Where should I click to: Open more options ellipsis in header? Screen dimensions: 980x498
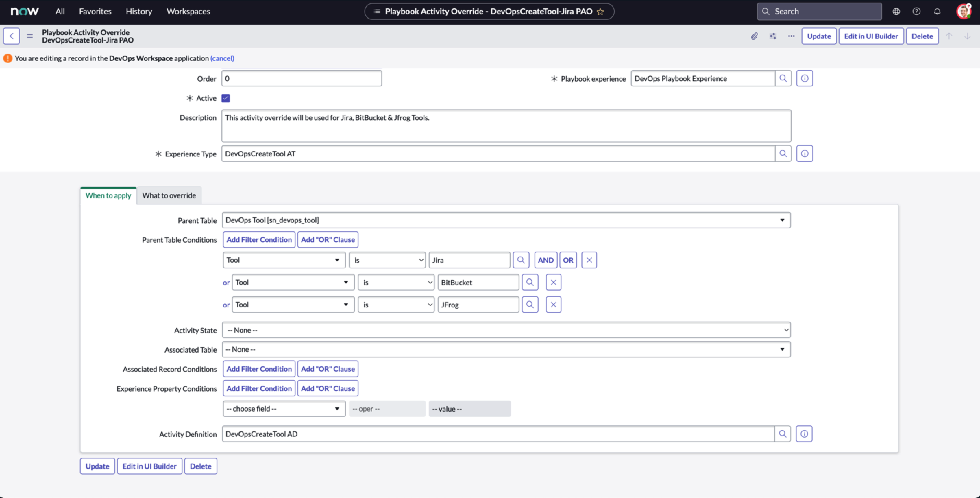pos(791,36)
